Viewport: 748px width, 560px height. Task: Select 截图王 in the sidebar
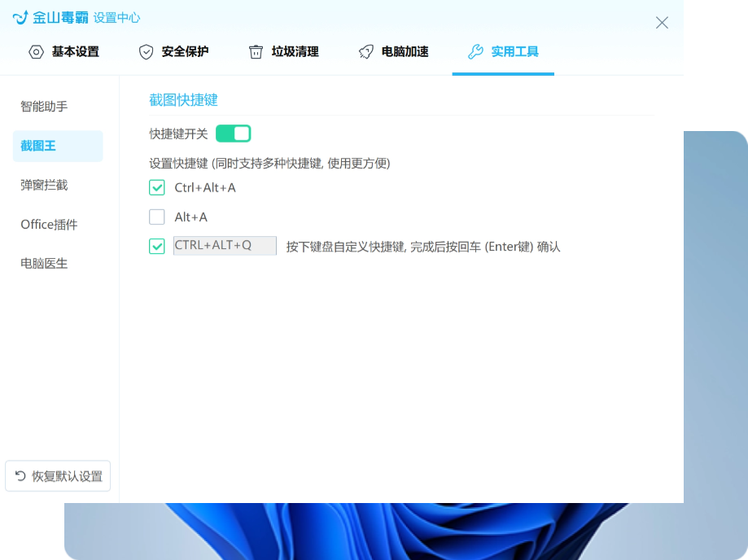click(38, 147)
